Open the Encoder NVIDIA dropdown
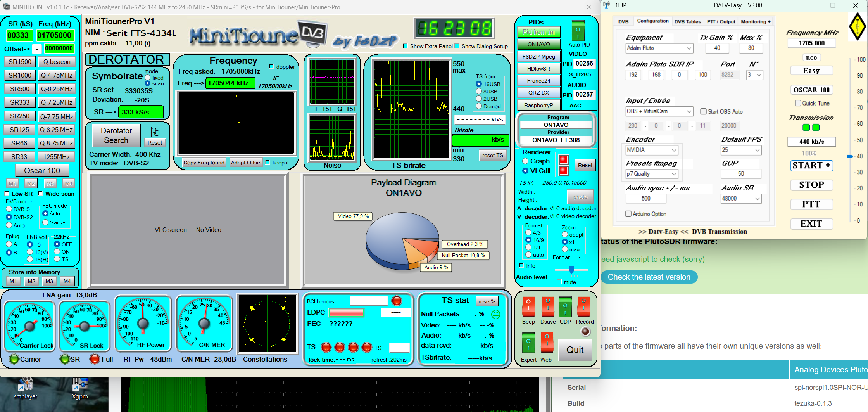The width and height of the screenshot is (868, 412). (x=652, y=150)
